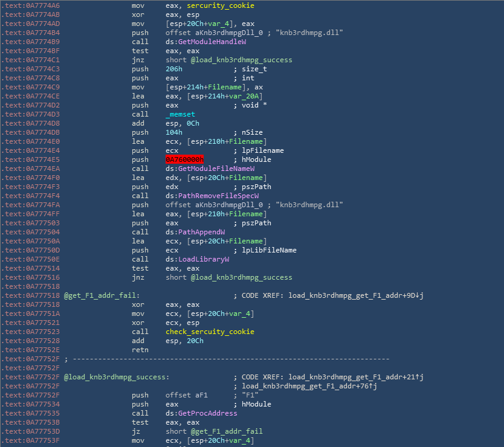This screenshot has height=447, width=504.
Task: Follow CODE XREF load_knb3rdhmpg_get_F1_addr+21
Action: click(354, 377)
